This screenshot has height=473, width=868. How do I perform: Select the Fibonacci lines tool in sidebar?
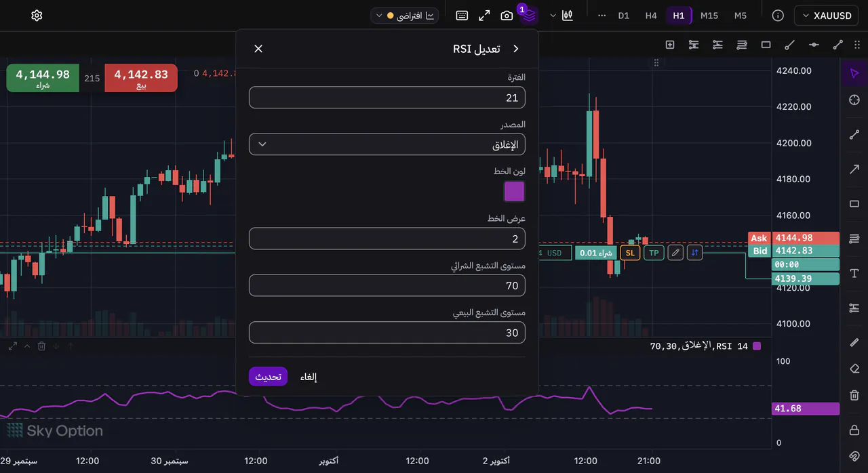(x=854, y=239)
